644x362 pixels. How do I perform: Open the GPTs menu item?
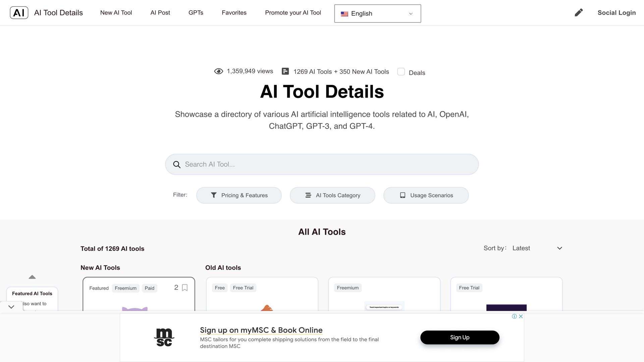[x=196, y=12]
